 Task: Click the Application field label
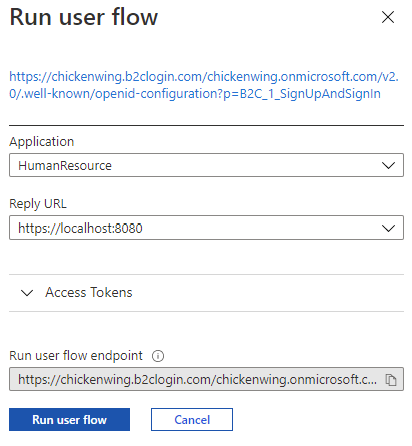pos(42,142)
